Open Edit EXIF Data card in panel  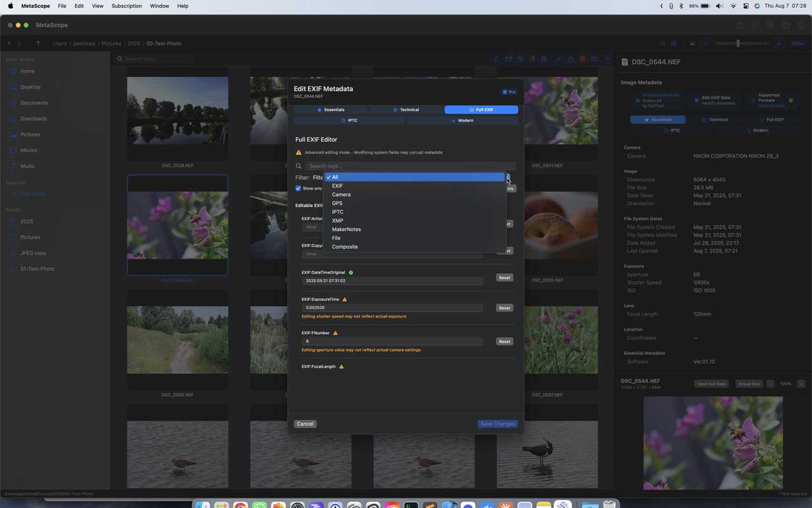(x=714, y=100)
